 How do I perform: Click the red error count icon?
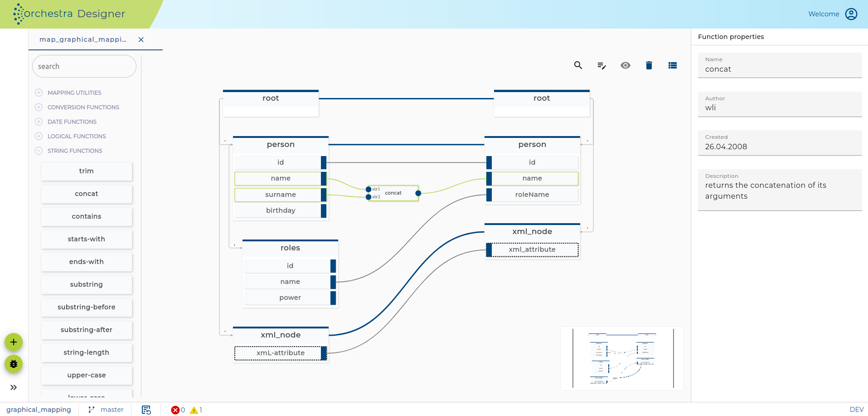click(x=175, y=410)
